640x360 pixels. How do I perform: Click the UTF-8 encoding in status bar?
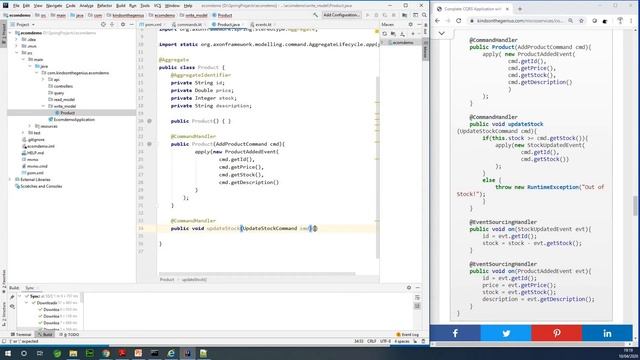(385, 341)
